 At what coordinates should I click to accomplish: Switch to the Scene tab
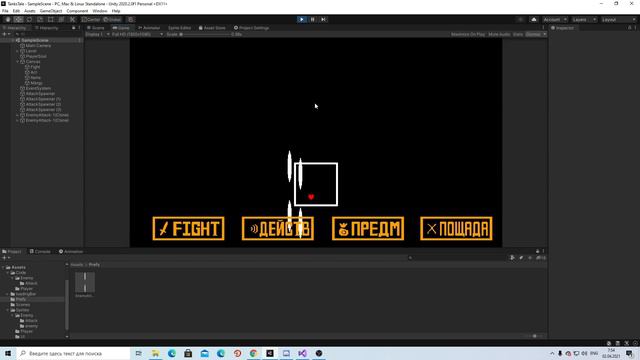[x=96, y=28]
